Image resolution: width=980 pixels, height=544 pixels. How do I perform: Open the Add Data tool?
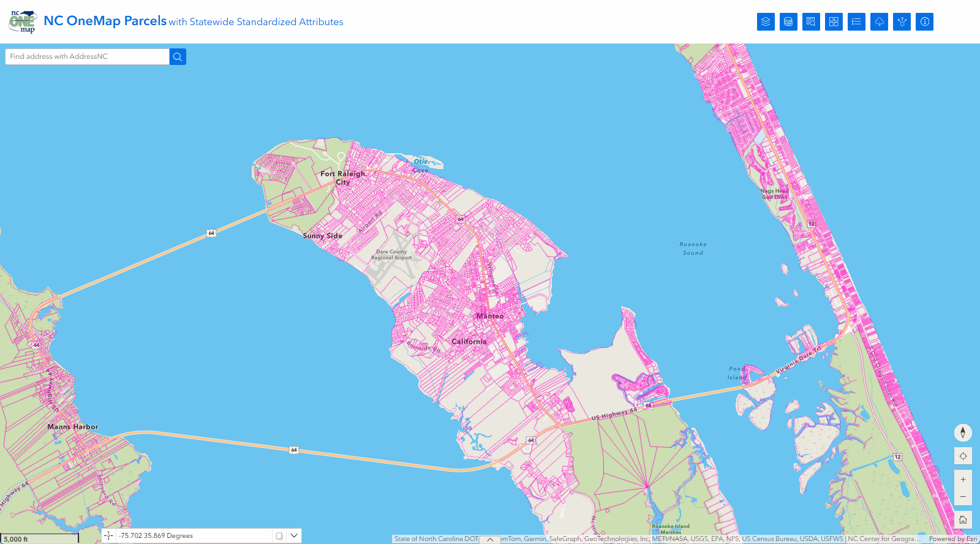(x=788, y=22)
